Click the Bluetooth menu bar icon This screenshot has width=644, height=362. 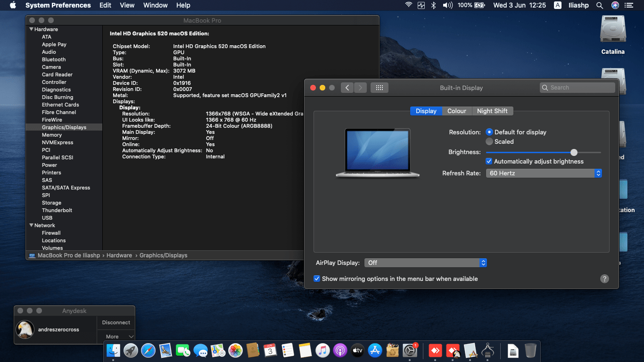coord(434,5)
